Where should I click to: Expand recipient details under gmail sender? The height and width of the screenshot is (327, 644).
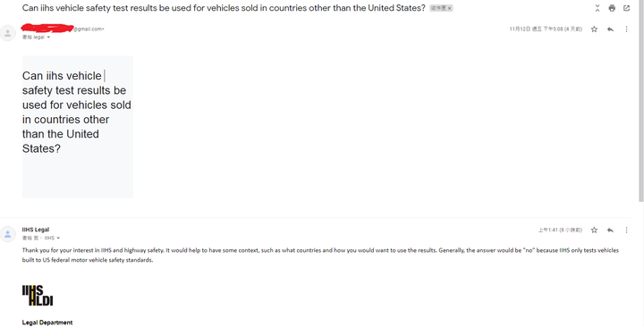point(48,38)
